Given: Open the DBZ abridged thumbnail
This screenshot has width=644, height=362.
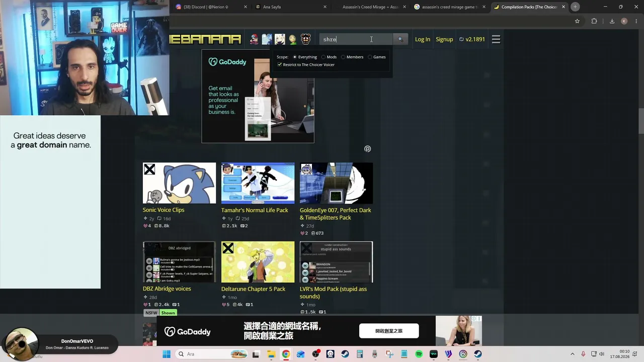Looking at the screenshot, I should click(179, 262).
